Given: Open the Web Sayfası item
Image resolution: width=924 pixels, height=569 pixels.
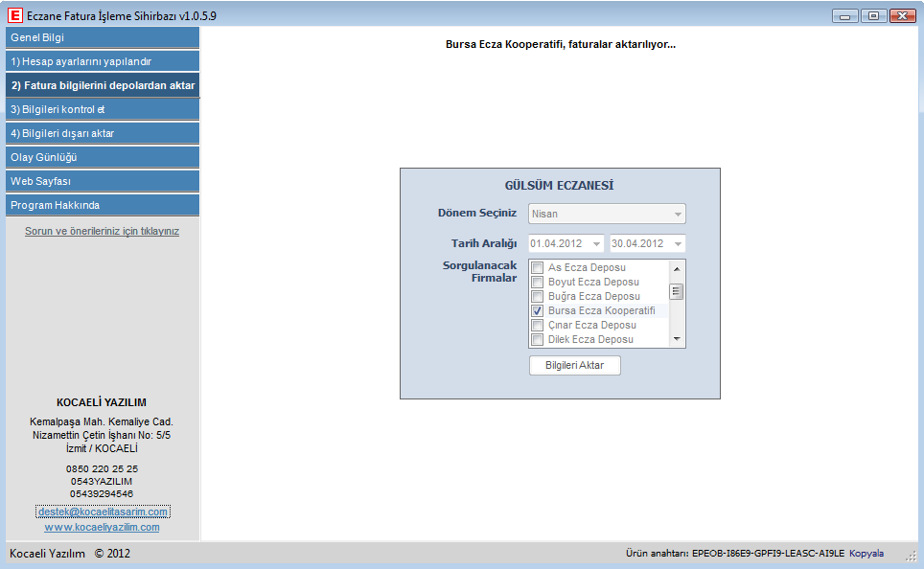Looking at the screenshot, I should click(103, 181).
